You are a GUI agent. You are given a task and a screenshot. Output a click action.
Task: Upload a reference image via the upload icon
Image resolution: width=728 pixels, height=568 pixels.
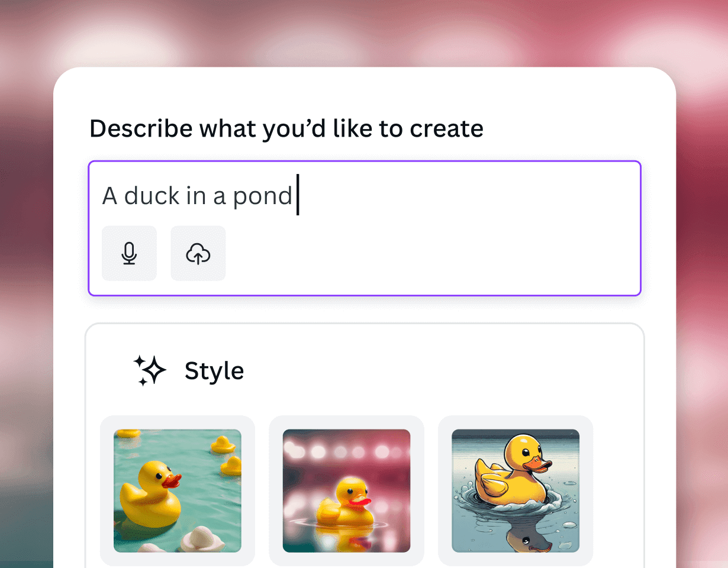coord(198,253)
